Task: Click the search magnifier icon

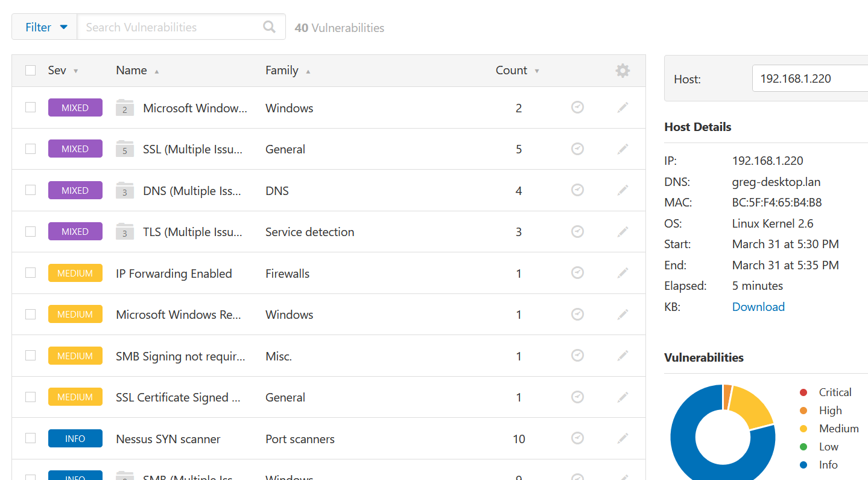Action: point(269,27)
